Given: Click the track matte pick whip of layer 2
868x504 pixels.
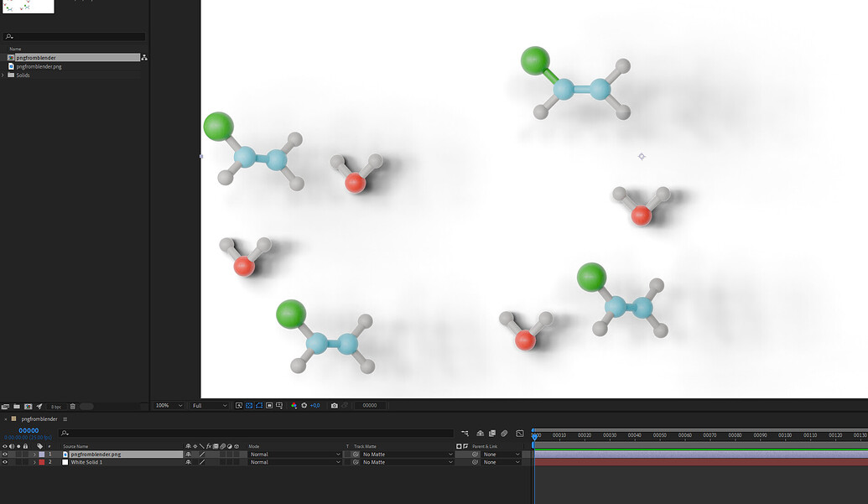Looking at the screenshot, I should [x=356, y=462].
